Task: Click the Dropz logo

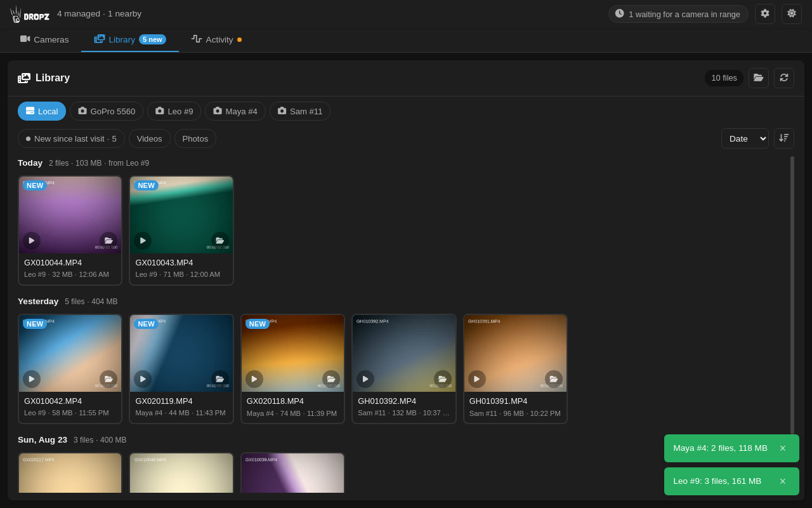Action: point(30,14)
